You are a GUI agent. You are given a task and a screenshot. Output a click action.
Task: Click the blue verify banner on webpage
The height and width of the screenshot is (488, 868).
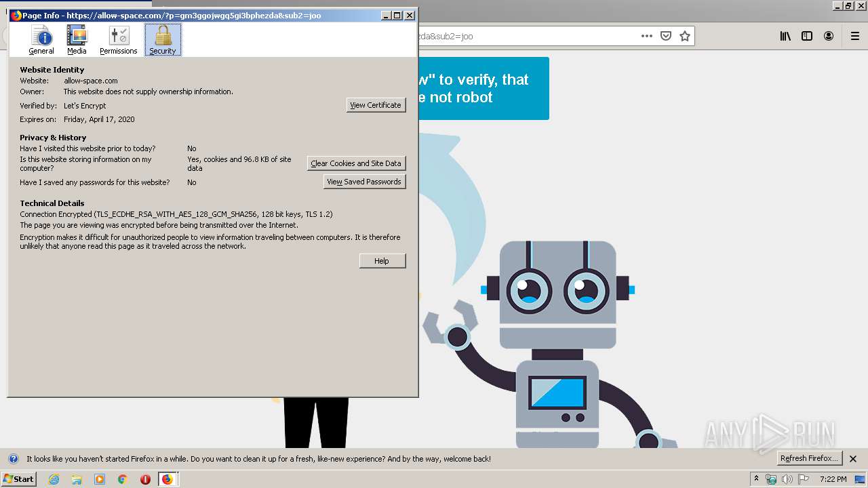click(x=483, y=88)
